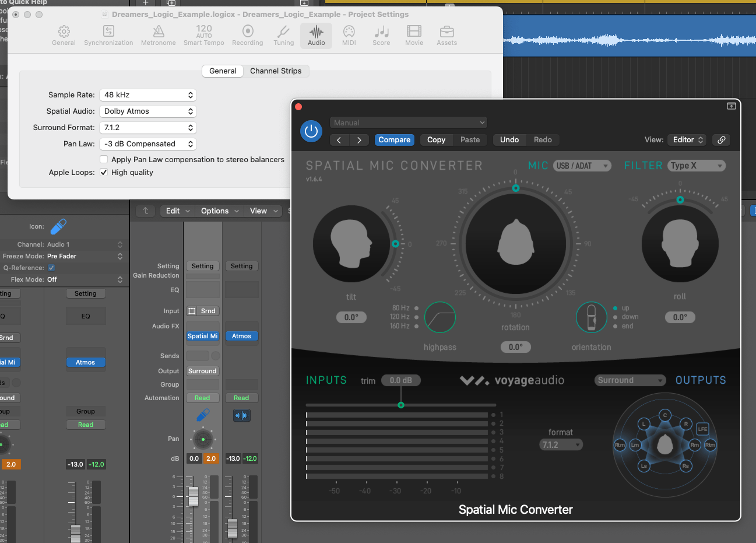Click Undo in the Spatial Mic Converter
This screenshot has width=756, height=543.
[509, 139]
